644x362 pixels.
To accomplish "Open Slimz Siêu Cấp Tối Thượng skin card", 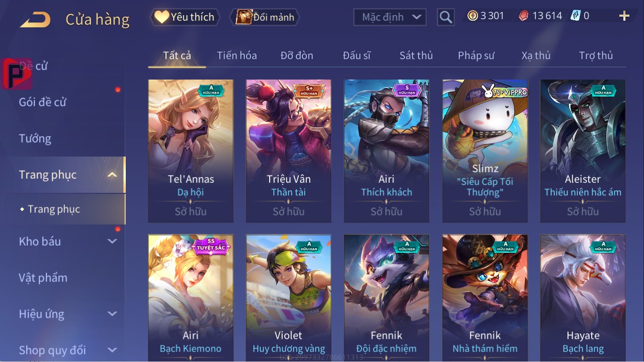I will click(x=485, y=151).
